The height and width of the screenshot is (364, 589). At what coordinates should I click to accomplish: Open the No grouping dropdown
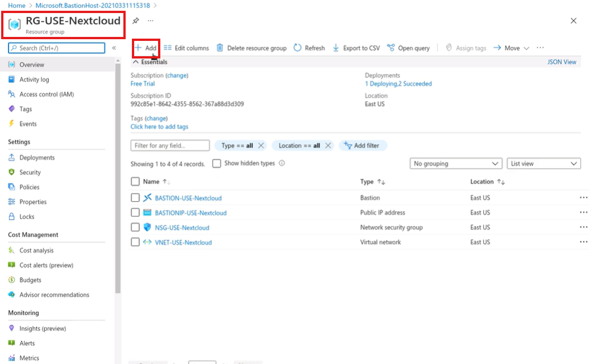point(456,164)
